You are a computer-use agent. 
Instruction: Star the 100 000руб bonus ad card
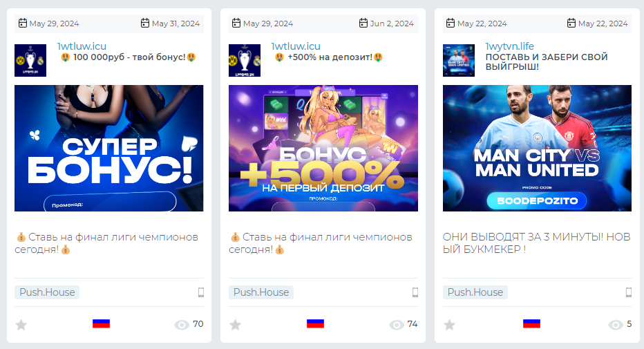21,325
